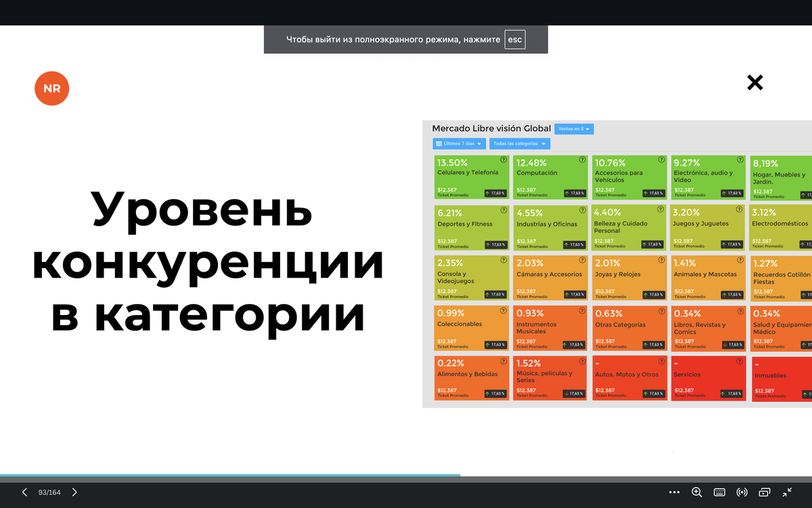Click help icon on Coleccionables card
812x508 pixels.
(x=503, y=310)
